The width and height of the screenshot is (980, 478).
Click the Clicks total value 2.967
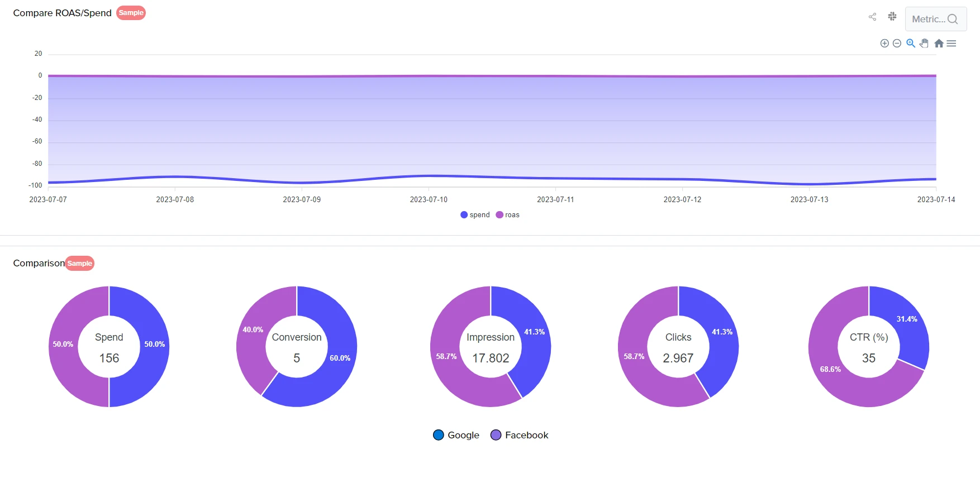click(x=678, y=358)
